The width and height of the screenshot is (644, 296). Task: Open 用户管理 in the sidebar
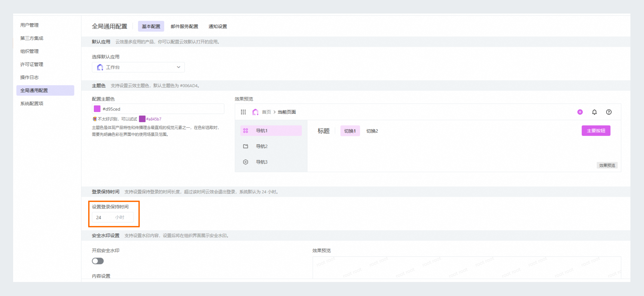tap(29, 25)
